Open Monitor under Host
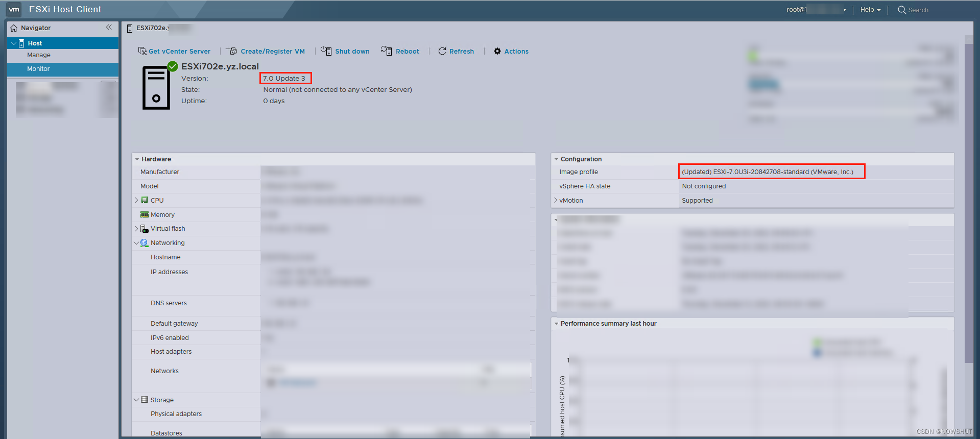The height and width of the screenshot is (439, 980). click(63, 69)
